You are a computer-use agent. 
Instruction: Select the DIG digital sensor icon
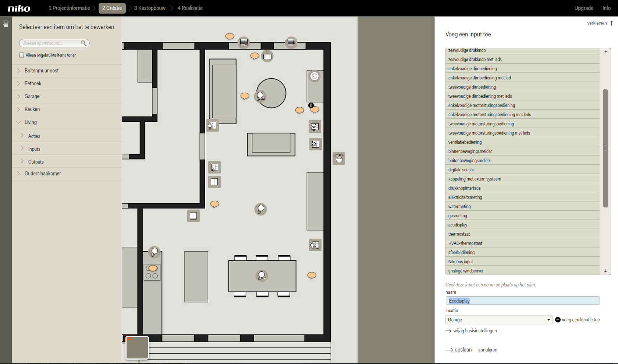pyautogui.click(x=339, y=158)
